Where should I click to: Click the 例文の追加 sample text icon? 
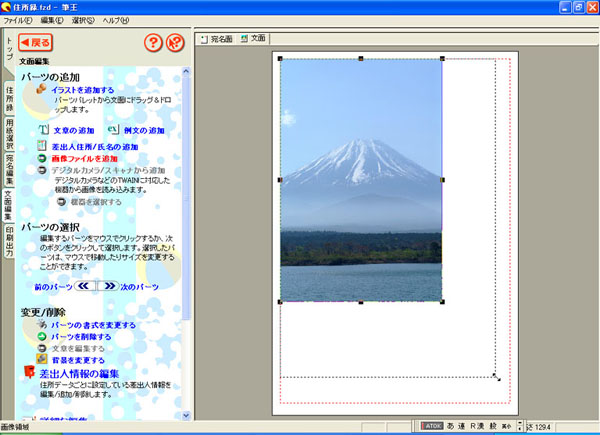click(113, 130)
